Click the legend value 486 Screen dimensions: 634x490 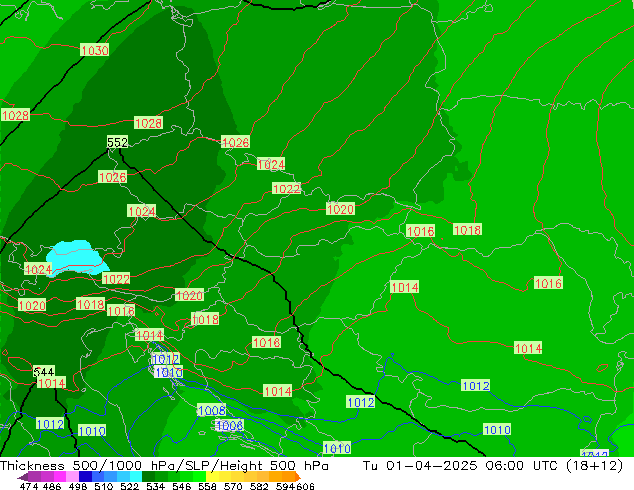51,486
